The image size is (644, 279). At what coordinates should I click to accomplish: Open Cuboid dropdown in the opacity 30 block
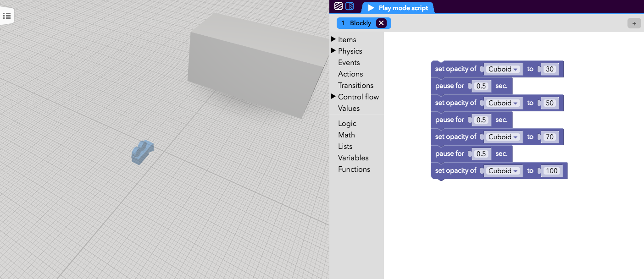tap(503, 69)
